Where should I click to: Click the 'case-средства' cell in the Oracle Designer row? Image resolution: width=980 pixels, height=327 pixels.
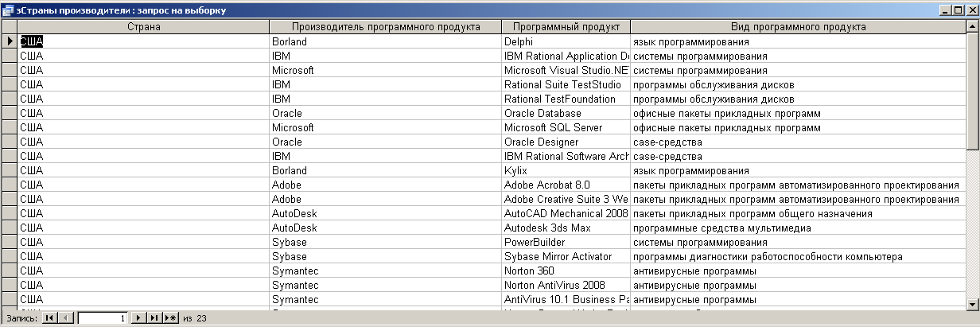tap(799, 142)
